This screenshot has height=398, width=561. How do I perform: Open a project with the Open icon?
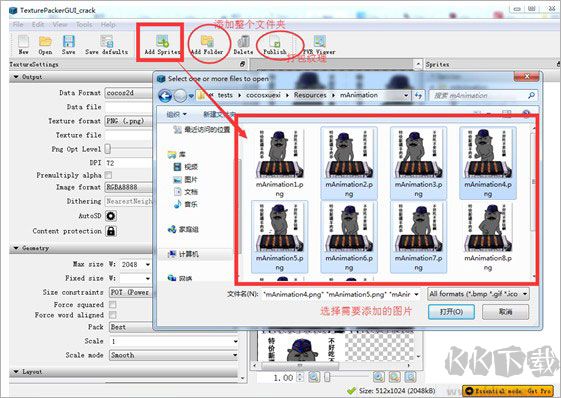(x=45, y=44)
